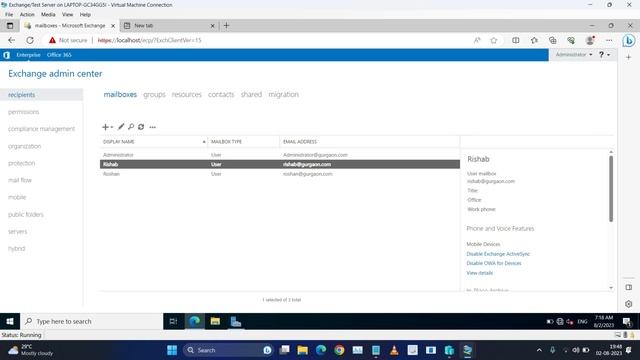This screenshot has height=360, width=640.
Task: Open a new browser tab with the plus icon
Action: [226, 25]
